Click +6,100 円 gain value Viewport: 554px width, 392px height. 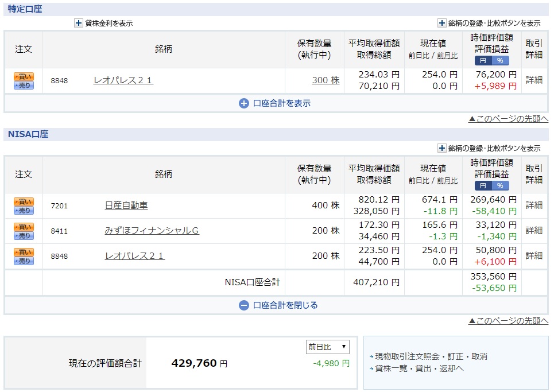point(495,262)
